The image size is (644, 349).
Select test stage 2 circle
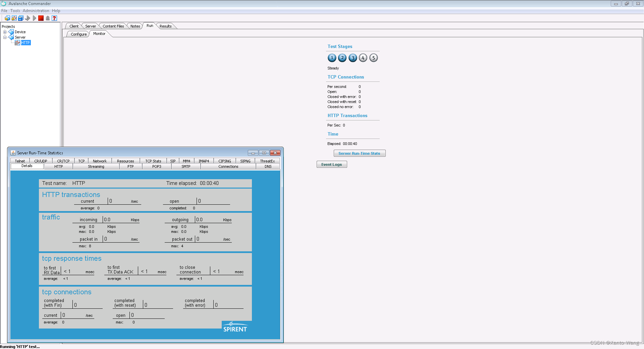point(342,58)
